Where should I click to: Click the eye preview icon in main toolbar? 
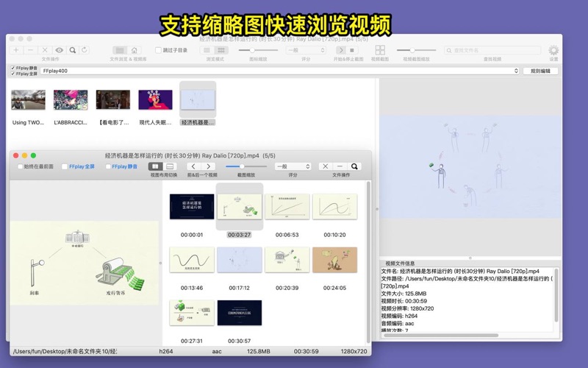coord(59,50)
